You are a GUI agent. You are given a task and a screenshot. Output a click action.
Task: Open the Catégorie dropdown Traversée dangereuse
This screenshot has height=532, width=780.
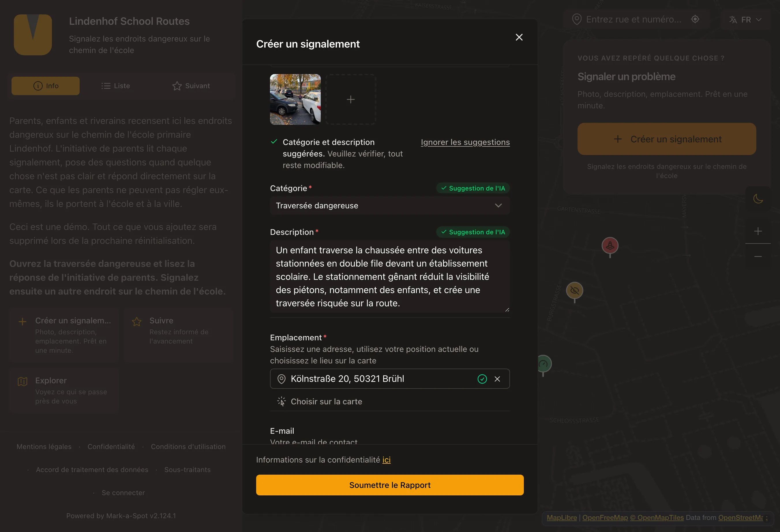pos(390,205)
